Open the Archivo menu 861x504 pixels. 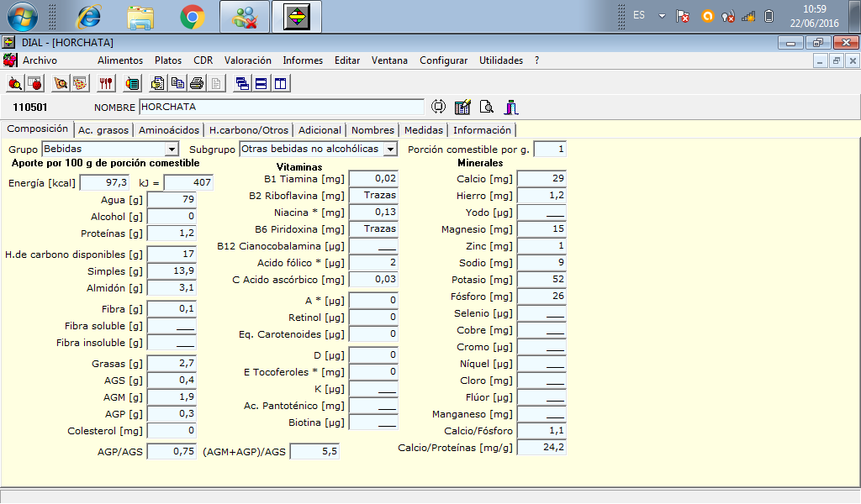pos(40,60)
